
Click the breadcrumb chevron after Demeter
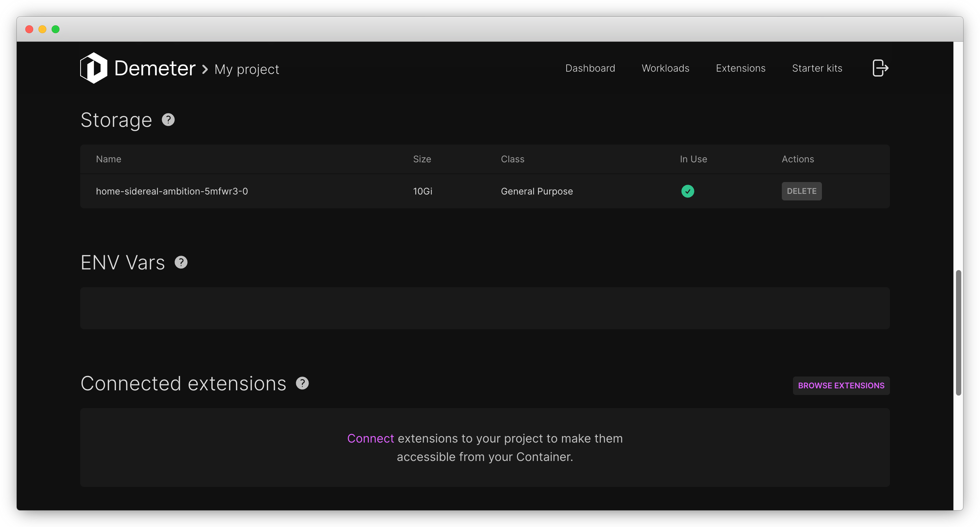tap(205, 69)
